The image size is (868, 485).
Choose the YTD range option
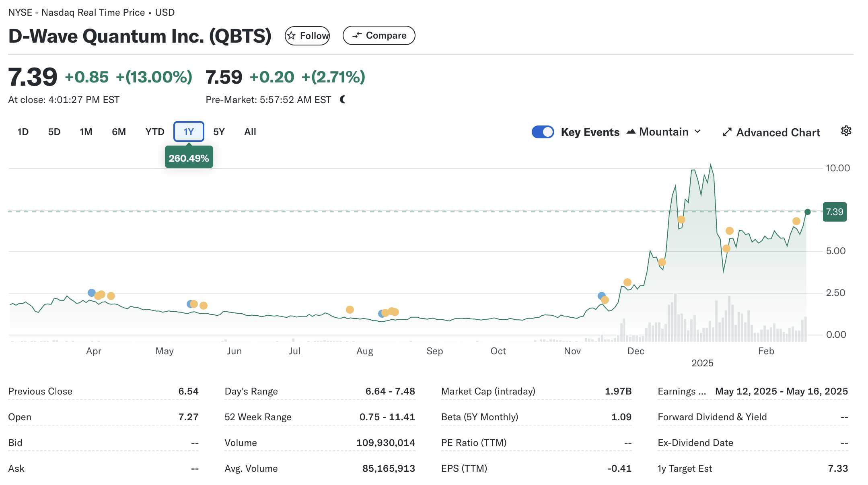155,132
